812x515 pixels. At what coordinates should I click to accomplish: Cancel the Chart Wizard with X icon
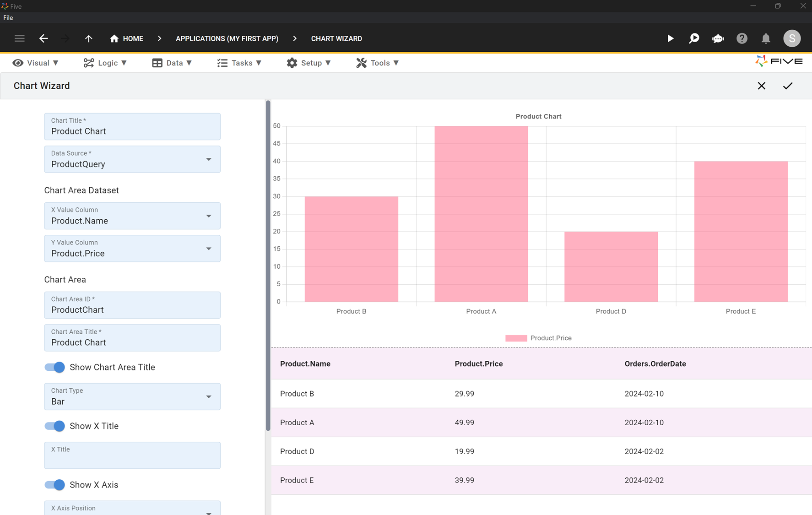761,86
